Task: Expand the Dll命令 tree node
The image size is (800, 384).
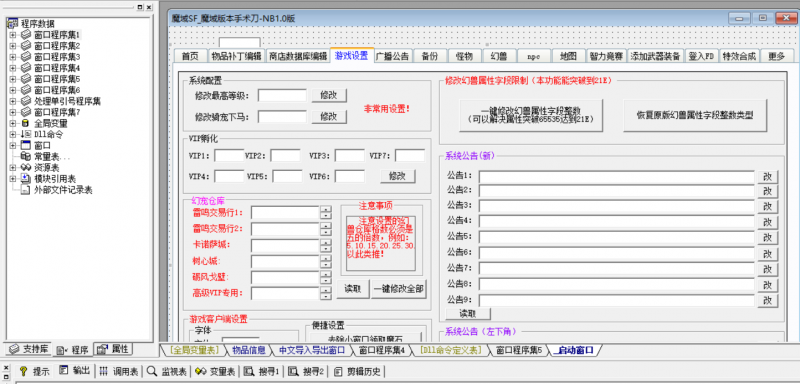Action: (12, 135)
